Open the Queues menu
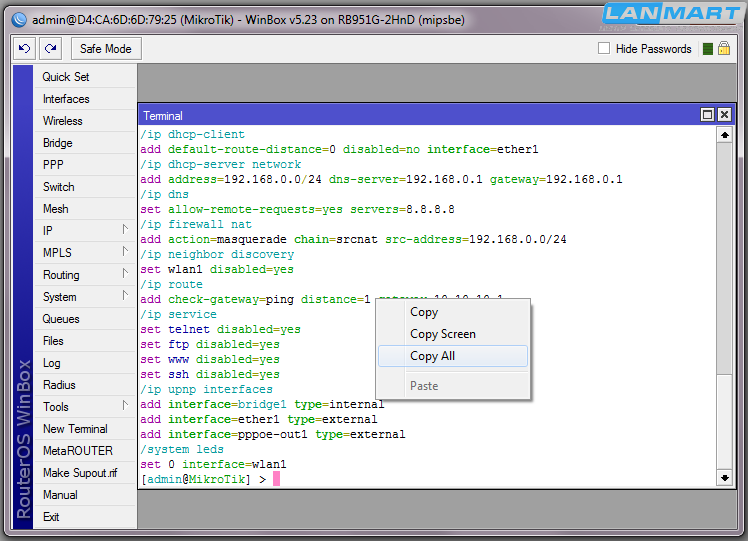 pos(85,319)
